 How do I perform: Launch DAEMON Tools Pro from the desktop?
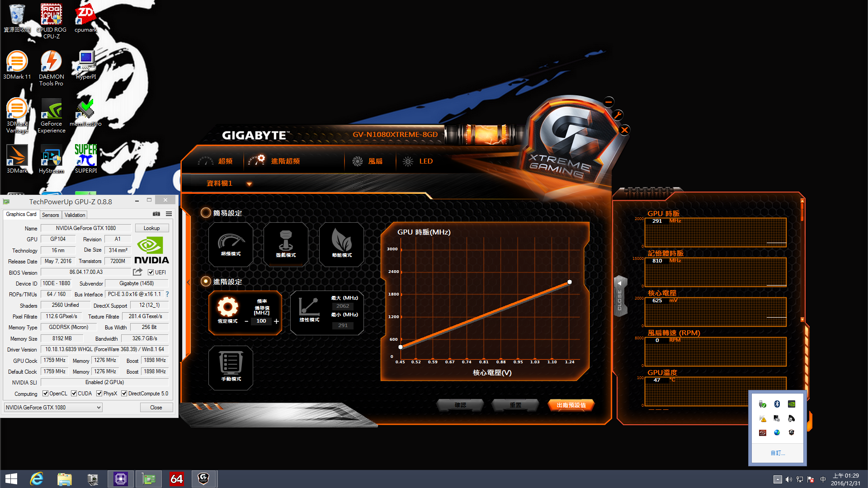52,68
